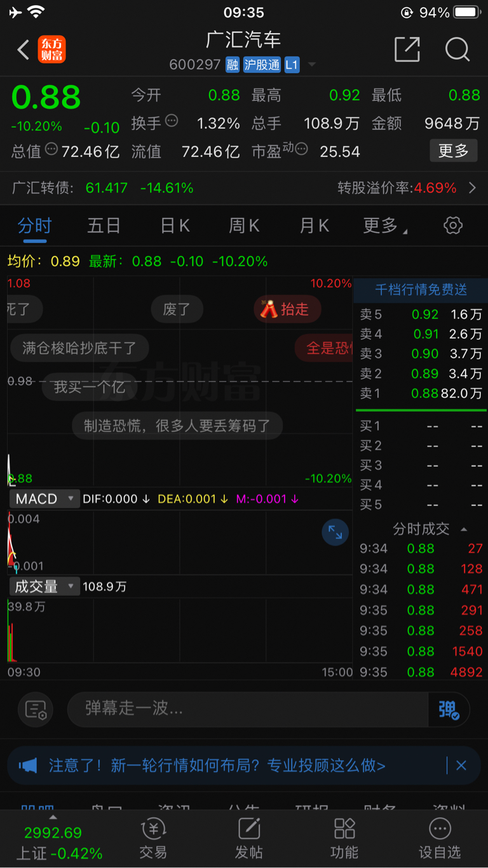Tap 制造恐慌 bullet comment

[177, 425]
